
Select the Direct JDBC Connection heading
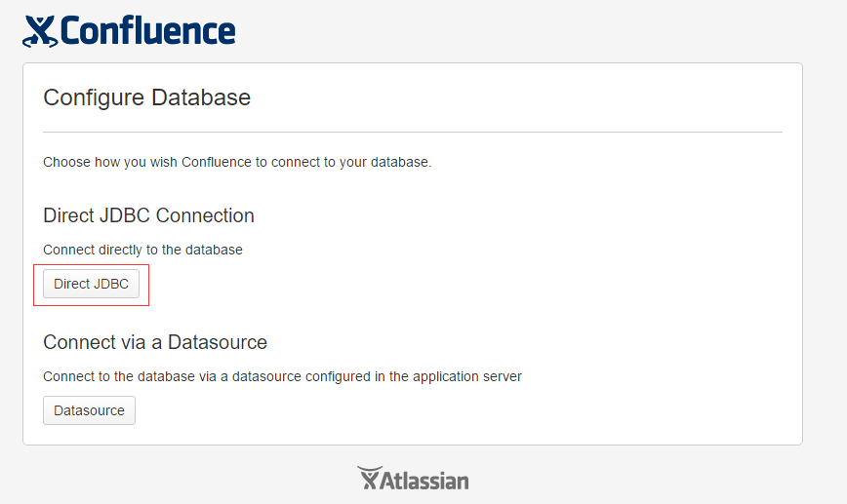click(x=148, y=215)
